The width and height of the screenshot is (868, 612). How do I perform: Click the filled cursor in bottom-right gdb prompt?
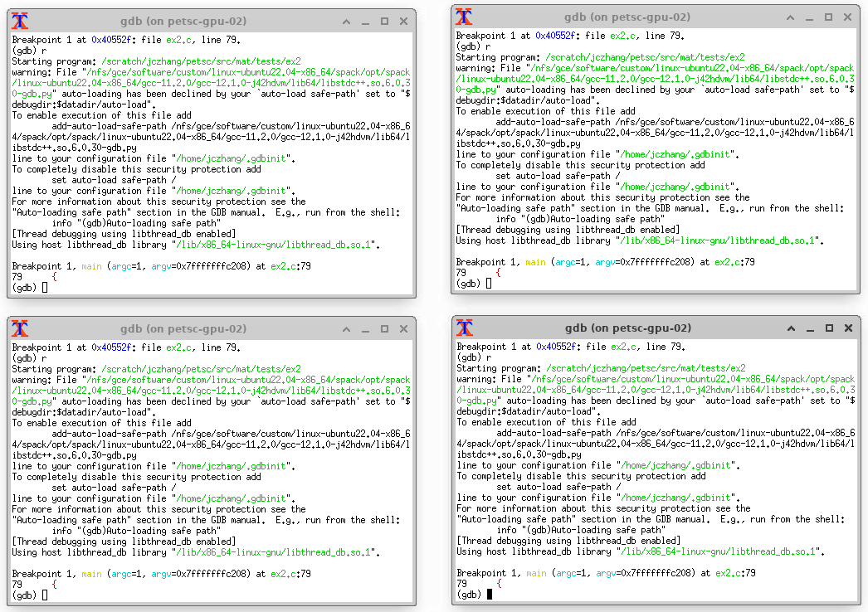click(490, 595)
